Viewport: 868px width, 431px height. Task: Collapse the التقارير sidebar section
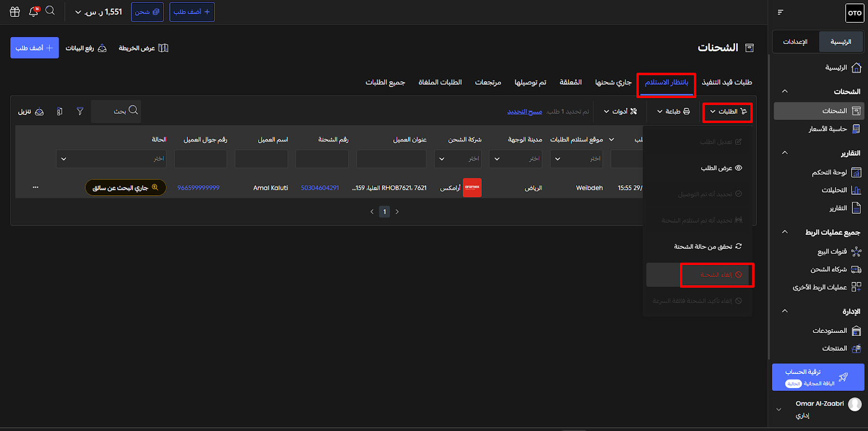pyautogui.click(x=784, y=153)
